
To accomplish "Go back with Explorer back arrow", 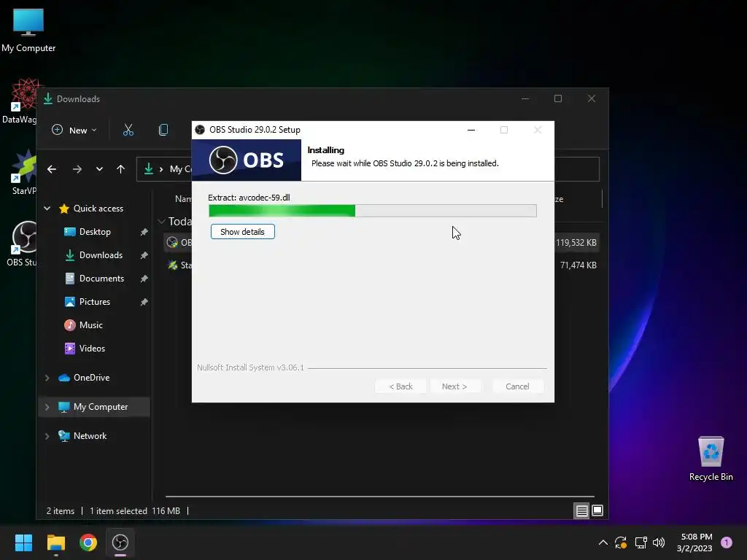I will coord(52,169).
